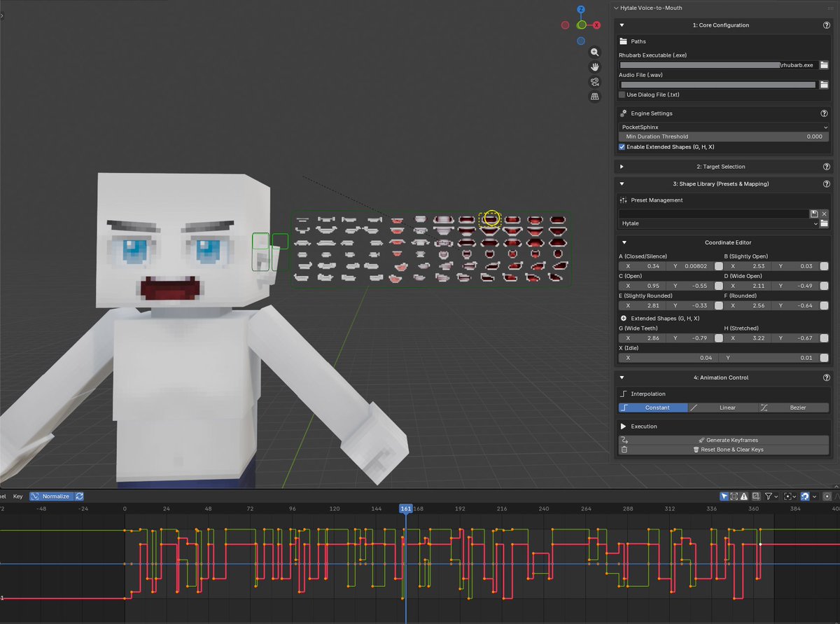Image resolution: width=840 pixels, height=624 pixels.
Task: Uncheck Enable Extended Shapes (G, H, X)
Action: coord(622,147)
